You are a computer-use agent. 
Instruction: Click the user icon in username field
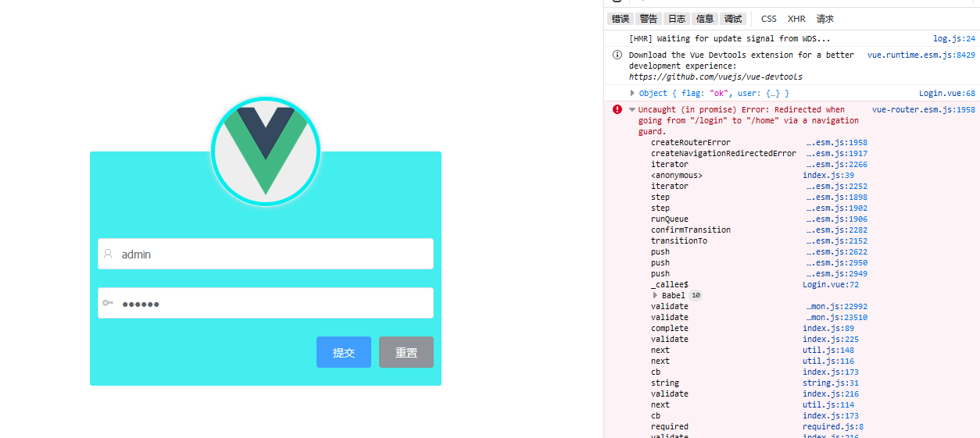108,254
